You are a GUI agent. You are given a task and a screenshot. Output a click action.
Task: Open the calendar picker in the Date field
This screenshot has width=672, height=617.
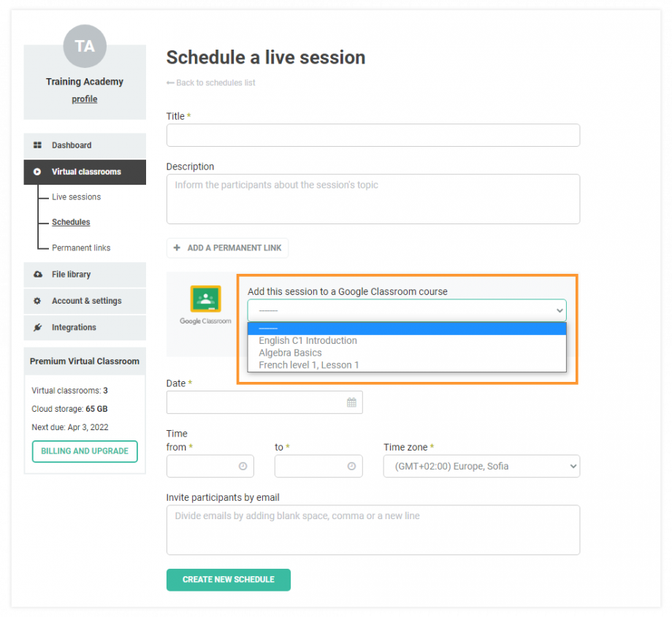[x=353, y=402]
